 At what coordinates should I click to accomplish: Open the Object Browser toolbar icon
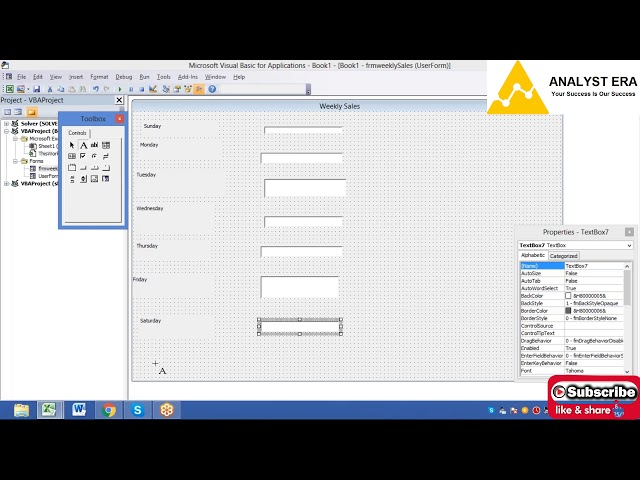click(x=188, y=89)
